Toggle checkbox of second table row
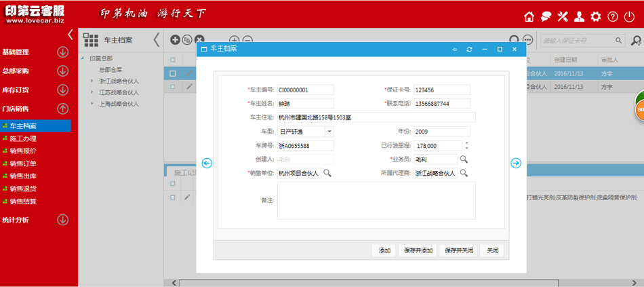Image resolution: width=644 pixels, height=287 pixels. [x=173, y=87]
